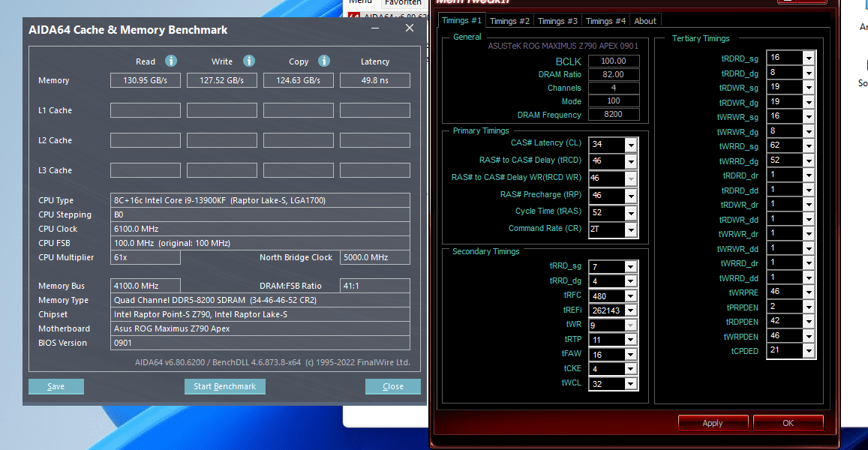Switch to the Timings #2 tab
Image resolution: width=868 pixels, height=450 pixels.
(510, 21)
